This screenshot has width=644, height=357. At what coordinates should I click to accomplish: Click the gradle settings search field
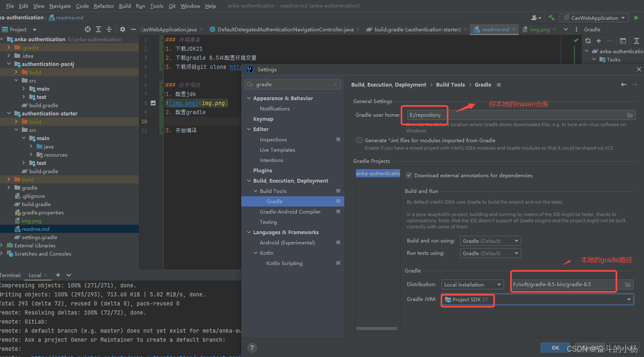[x=293, y=85]
